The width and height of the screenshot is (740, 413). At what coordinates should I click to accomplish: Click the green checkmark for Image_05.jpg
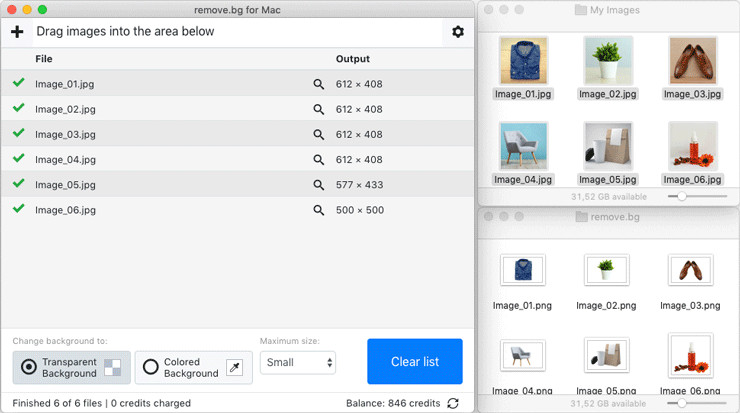coord(19,183)
